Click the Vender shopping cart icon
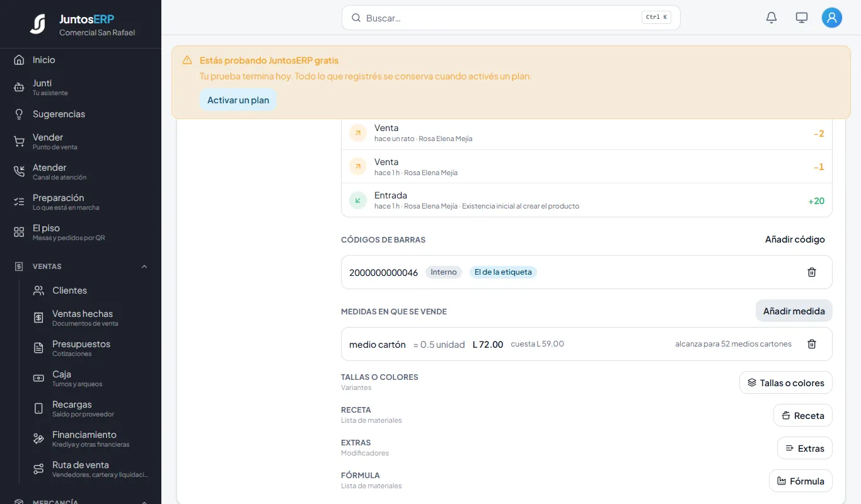Viewport: 861px width, 504px height. pos(19,142)
